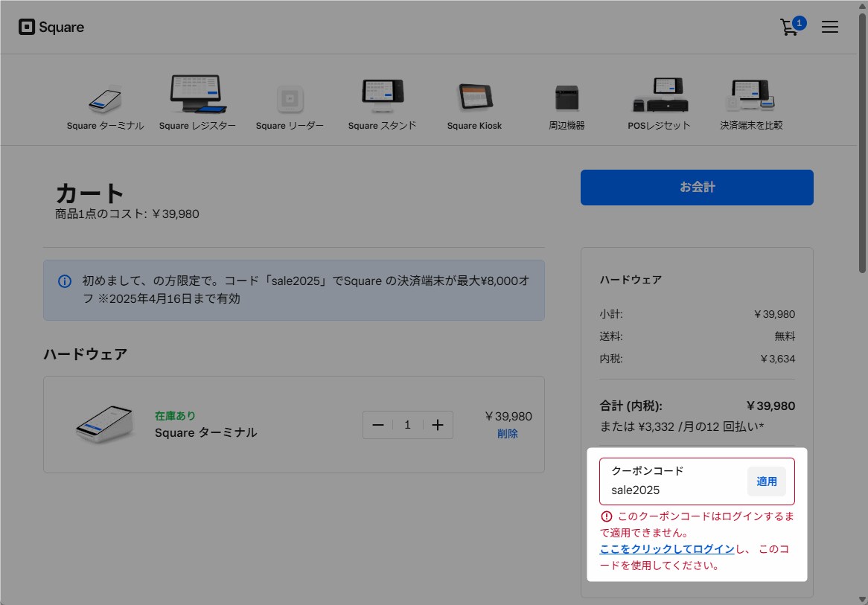
Task: Click the ¥3,332 monthly installment text
Action: pos(682,426)
